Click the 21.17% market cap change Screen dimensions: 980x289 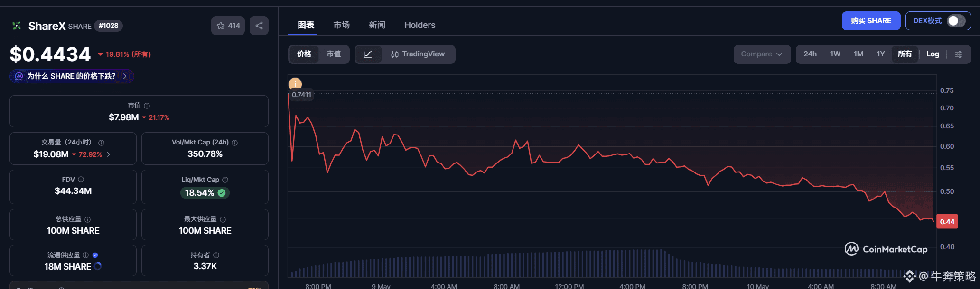point(156,117)
